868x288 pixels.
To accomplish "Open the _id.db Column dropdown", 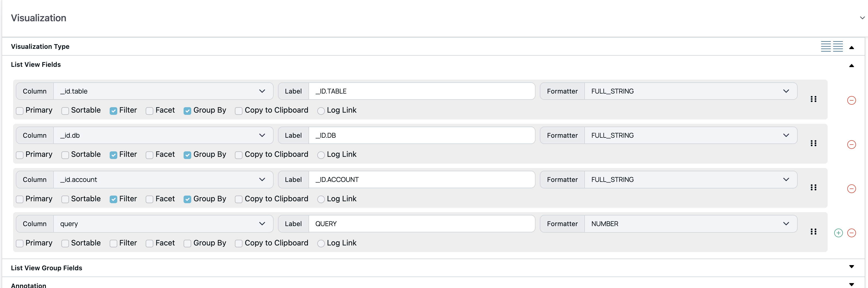I will pos(163,136).
